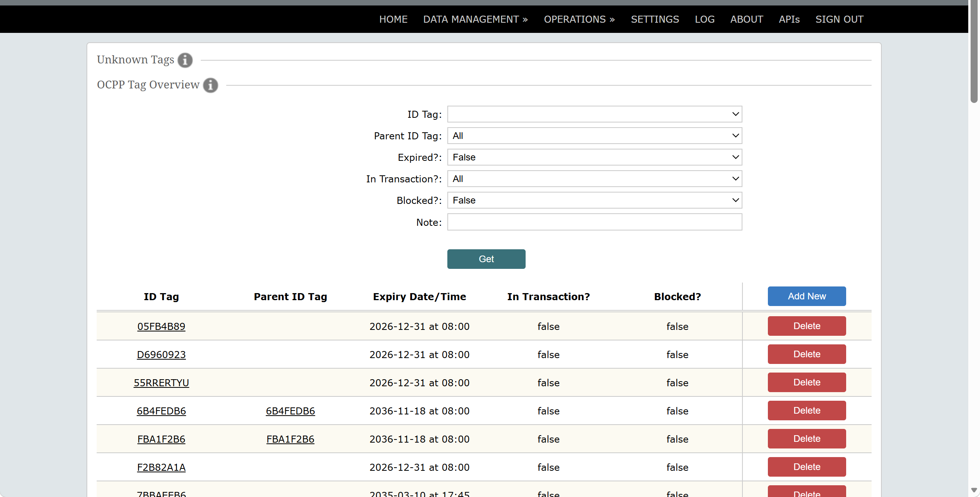
Task: Open the ID Tag dropdown
Action: pos(594,114)
